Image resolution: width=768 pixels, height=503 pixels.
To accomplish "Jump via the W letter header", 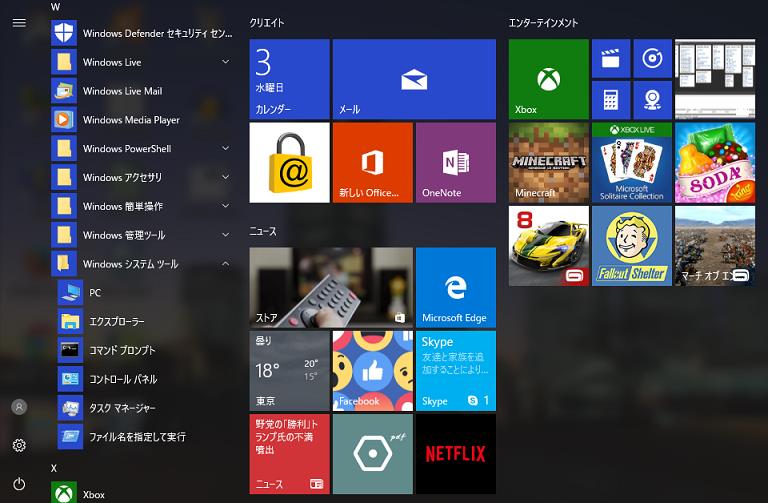I will pos(55,7).
